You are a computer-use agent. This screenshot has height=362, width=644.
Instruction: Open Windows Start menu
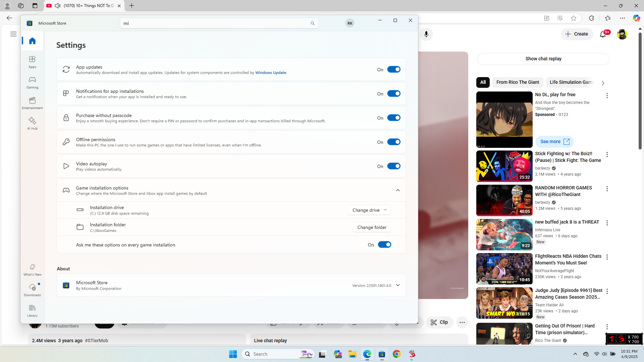tap(233, 354)
